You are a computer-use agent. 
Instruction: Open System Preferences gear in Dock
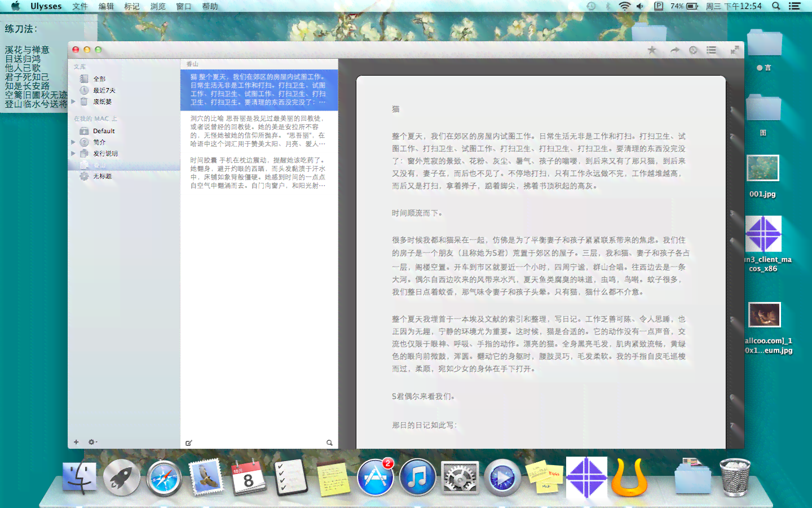pos(460,479)
